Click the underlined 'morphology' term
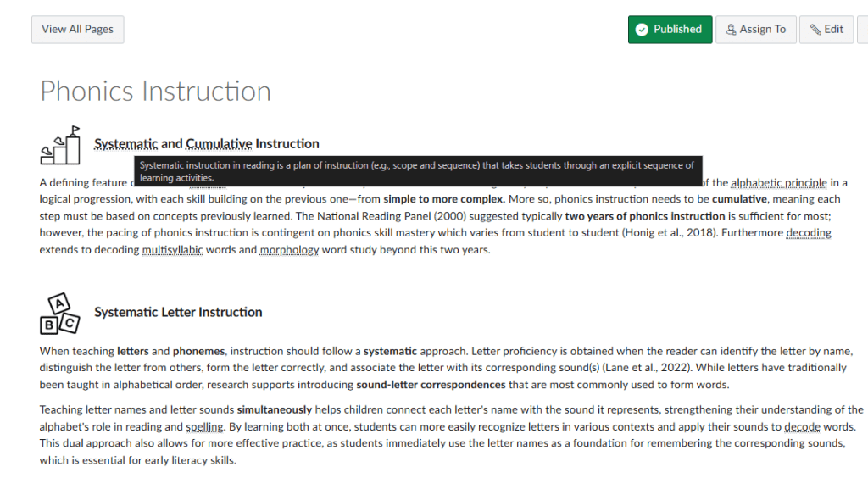The height and width of the screenshot is (478, 868). (x=289, y=250)
